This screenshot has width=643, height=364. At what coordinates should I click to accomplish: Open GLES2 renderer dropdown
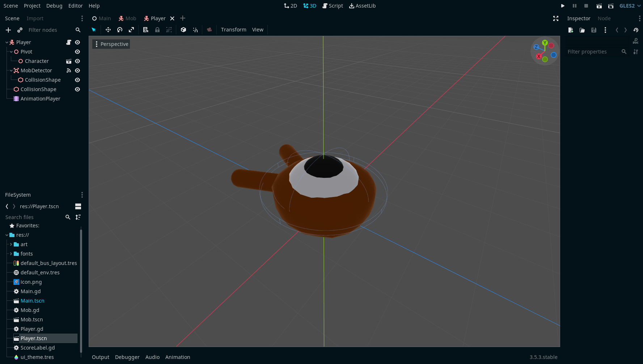coord(630,6)
